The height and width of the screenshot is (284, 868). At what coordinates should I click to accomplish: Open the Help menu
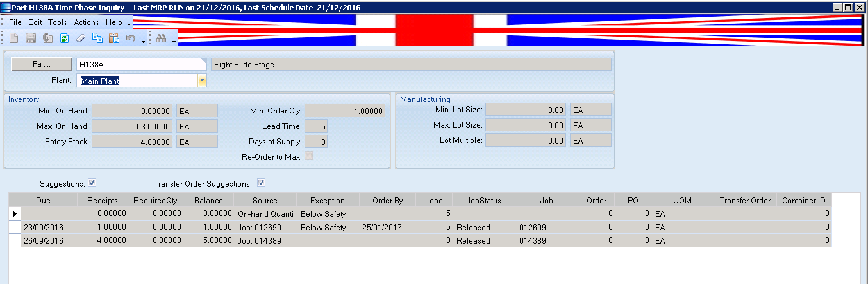tap(114, 22)
